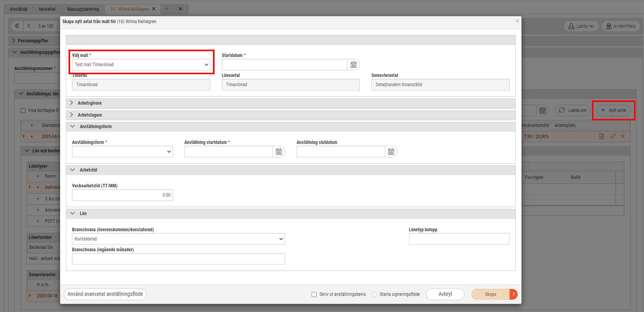Open the Startdatum calendar picker
The height and width of the screenshot is (312, 644).
click(354, 65)
